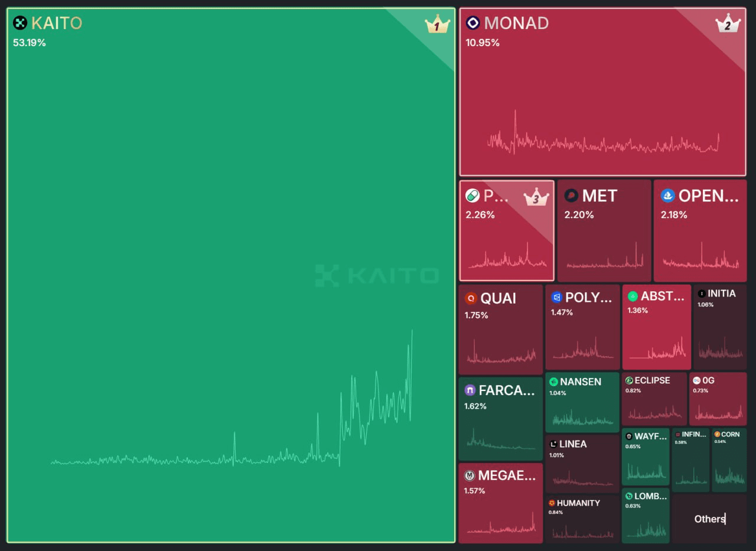Click the FARCA... purple logo icon
Viewport: 756px width, 551px height.
(470, 390)
